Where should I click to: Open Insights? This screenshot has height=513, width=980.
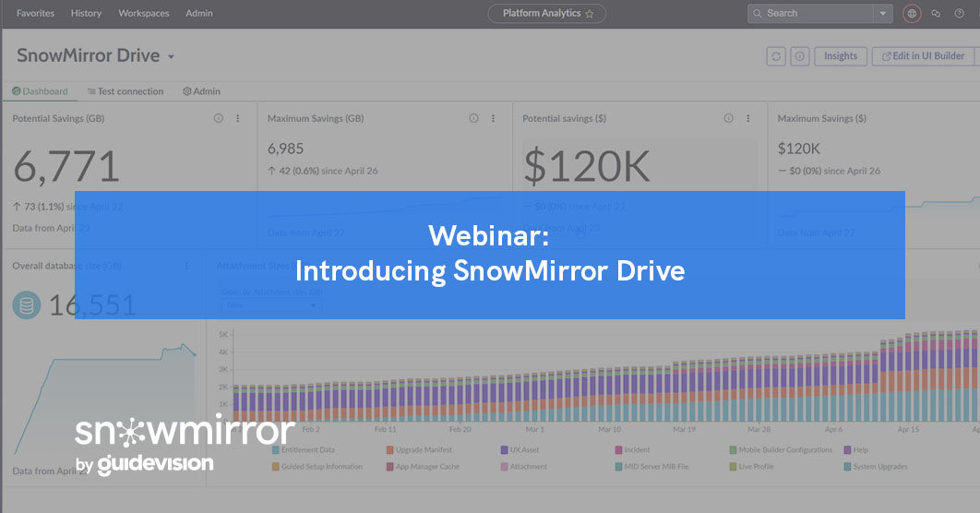click(x=841, y=56)
